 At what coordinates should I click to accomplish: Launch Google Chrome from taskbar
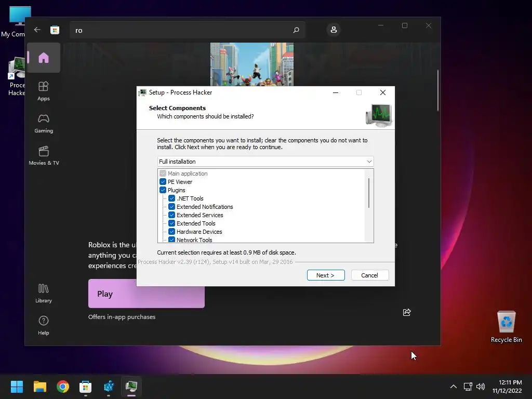coord(63,387)
